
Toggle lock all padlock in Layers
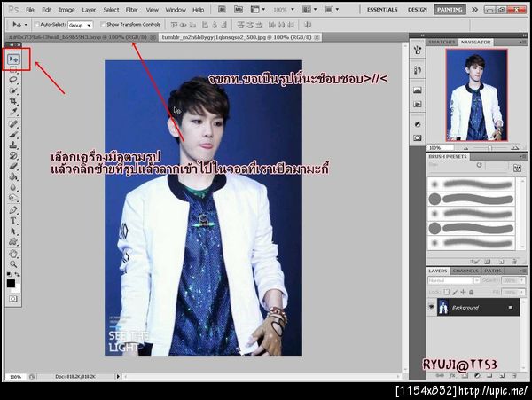(x=472, y=292)
